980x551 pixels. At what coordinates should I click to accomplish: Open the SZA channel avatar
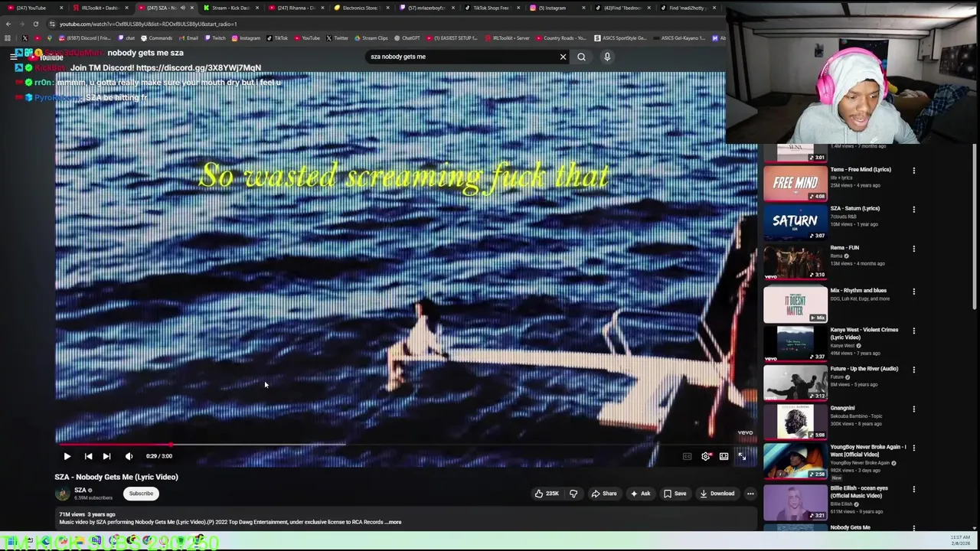(62, 494)
